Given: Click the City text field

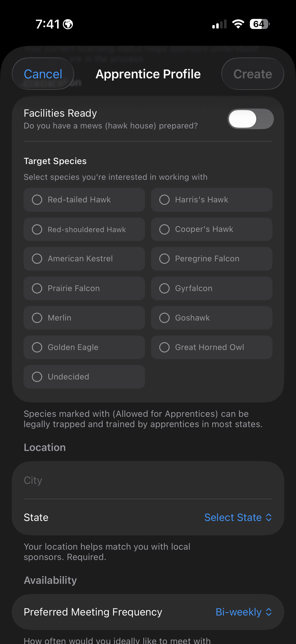Looking at the screenshot, I should click(x=148, y=480).
